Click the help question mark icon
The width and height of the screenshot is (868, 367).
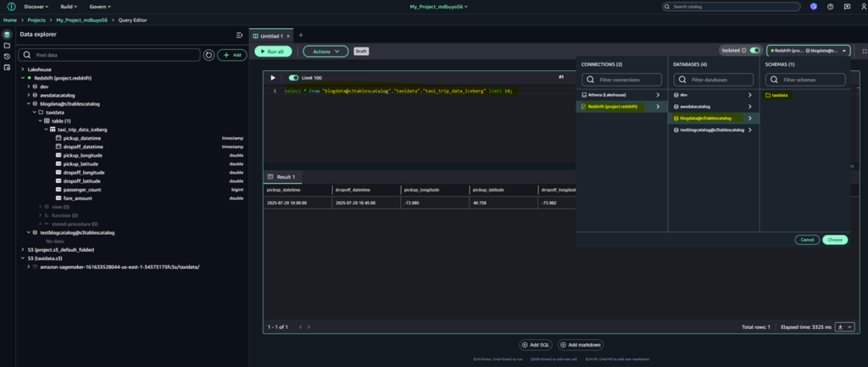[x=829, y=7]
